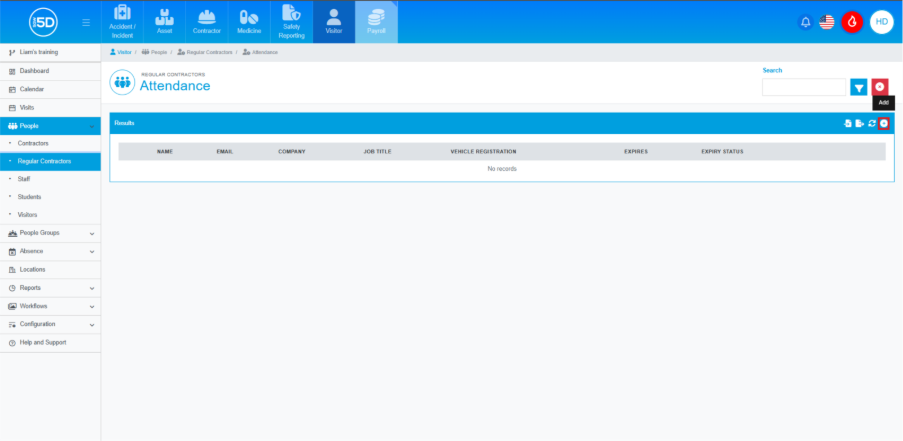Apply the search filter funnel button
The height and width of the screenshot is (441, 903).
coord(859,87)
